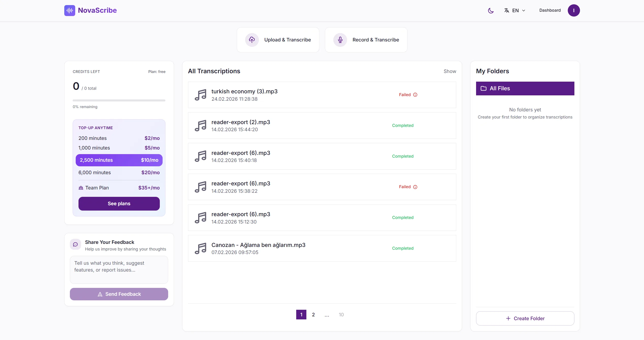Click inside the feedback text field
The width and height of the screenshot is (644, 340).
click(x=119, y=270)
